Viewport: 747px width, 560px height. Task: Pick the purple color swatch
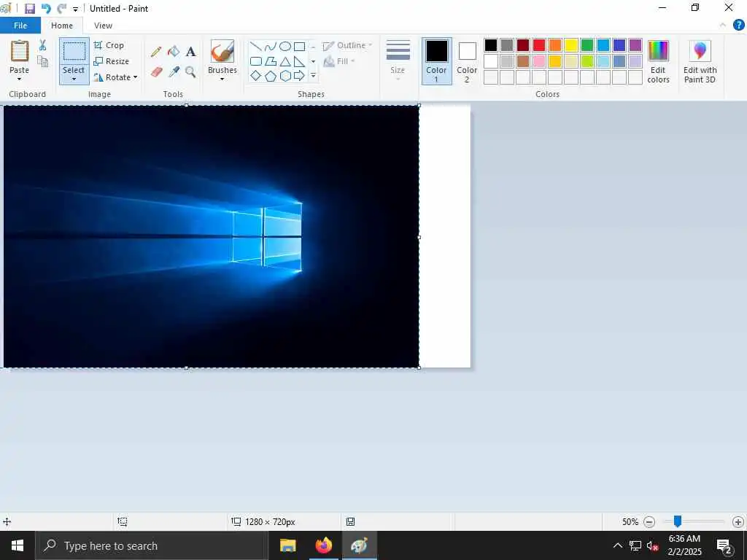tap(635, 45)
